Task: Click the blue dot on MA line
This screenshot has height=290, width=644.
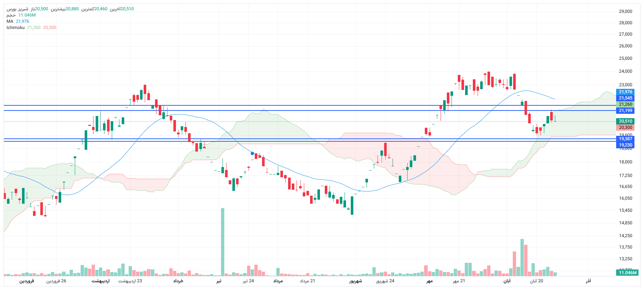Action: [x=252, y=153]
